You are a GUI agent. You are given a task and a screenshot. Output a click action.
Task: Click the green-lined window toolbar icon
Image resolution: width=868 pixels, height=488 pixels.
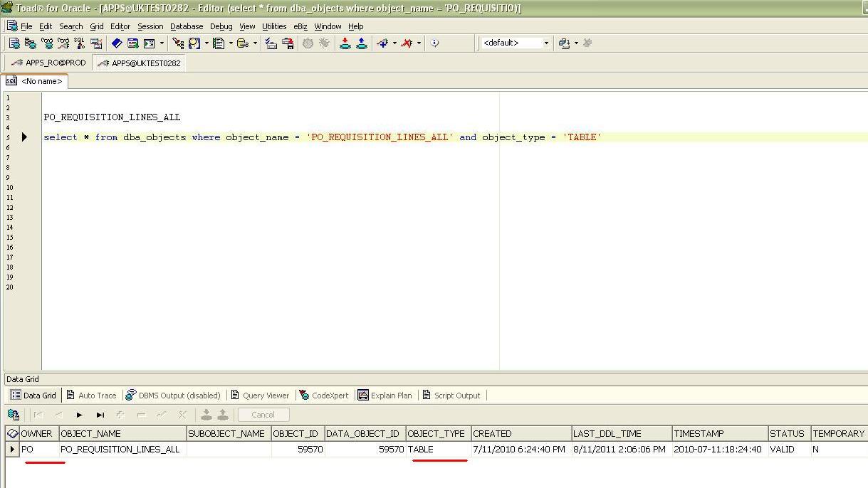(132, 43)
